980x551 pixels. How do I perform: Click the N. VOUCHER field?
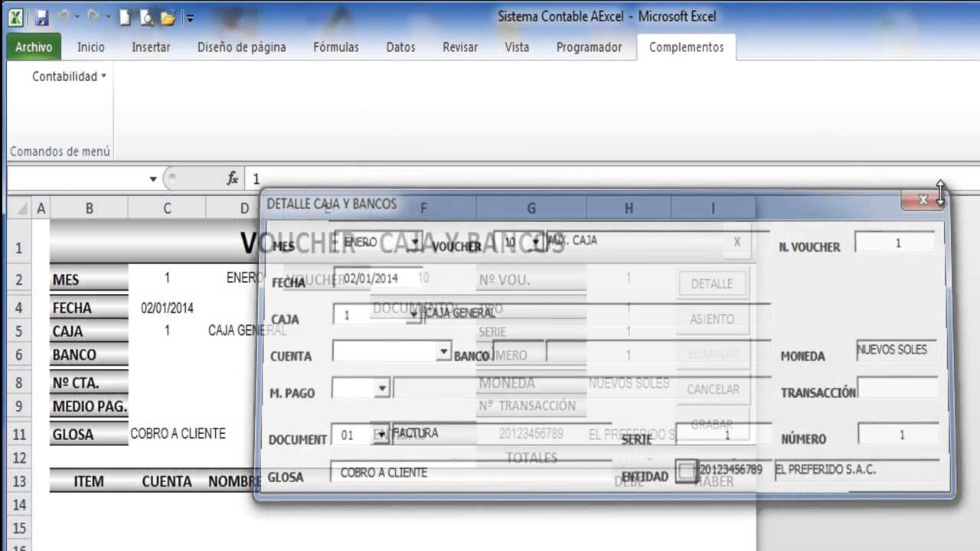tap(895, 243)
